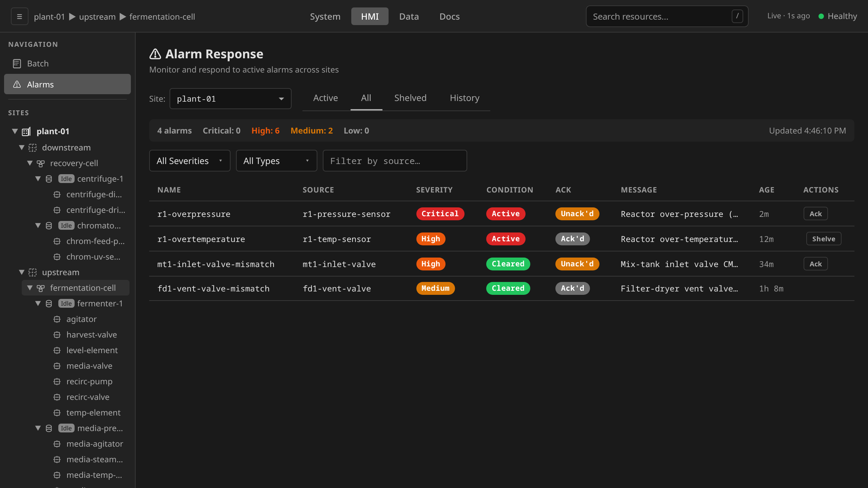Click the temp-element equipment icon

pos(57,413)
